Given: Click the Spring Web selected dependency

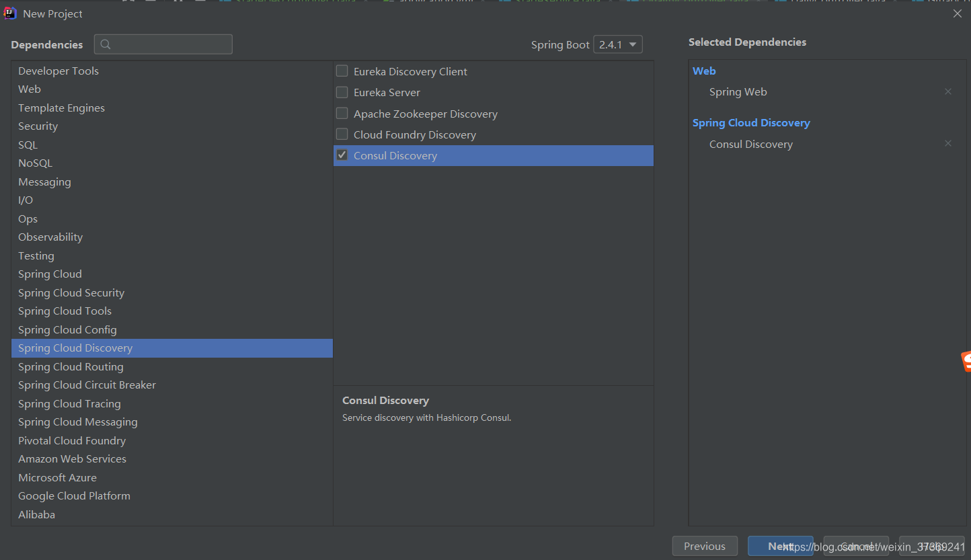Looking at the screenshot, I should pos(738,91).
